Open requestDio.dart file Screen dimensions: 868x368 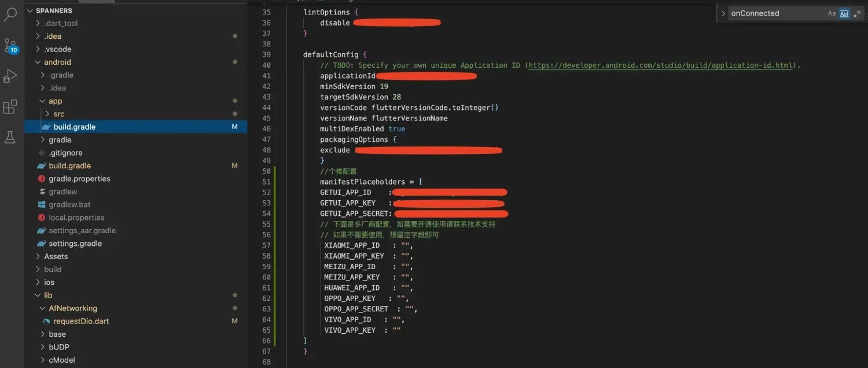pos(81,321)
